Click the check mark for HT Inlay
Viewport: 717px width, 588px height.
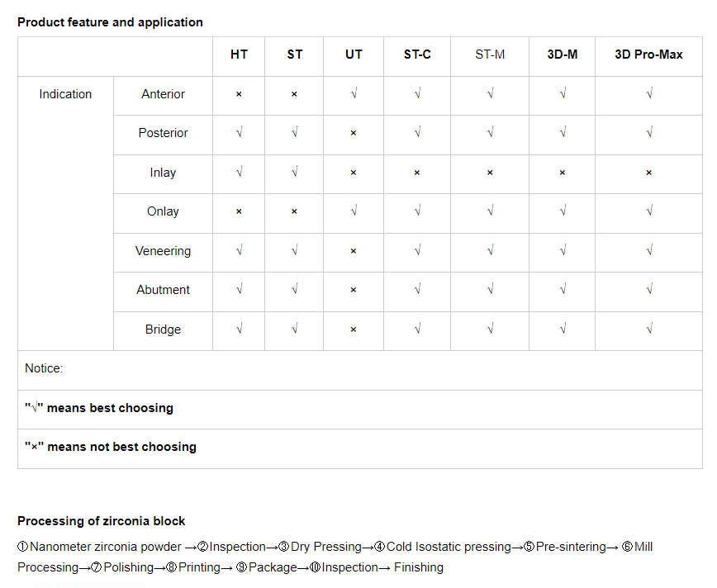tap(239, 173)
